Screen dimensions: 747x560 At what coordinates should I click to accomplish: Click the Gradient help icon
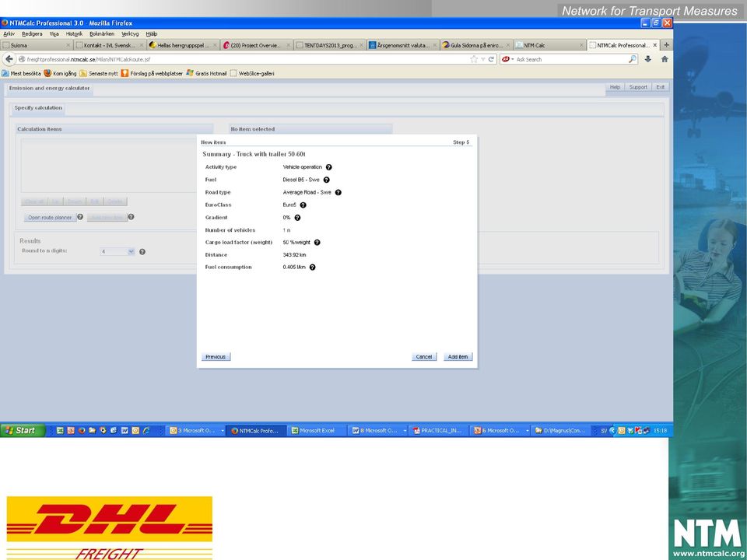pyautogui.click(x=297, y=218)
